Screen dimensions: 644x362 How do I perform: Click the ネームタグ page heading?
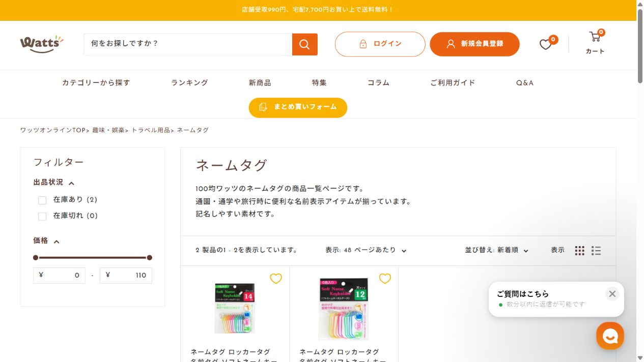tap(232, 165)
